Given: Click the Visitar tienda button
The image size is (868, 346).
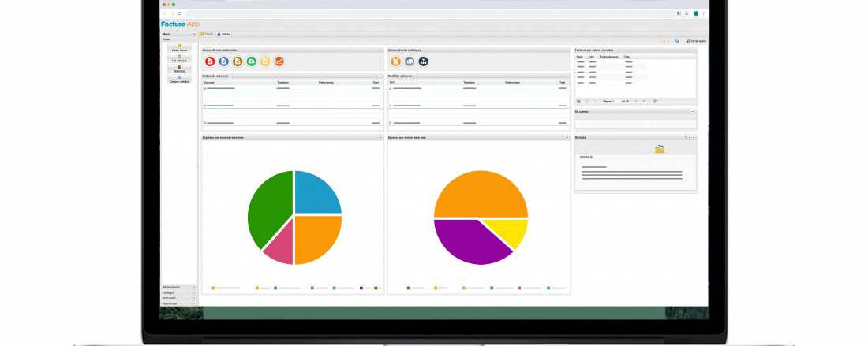Looking at the screenshot, I should pyautogui.click(x=179, y=50).
